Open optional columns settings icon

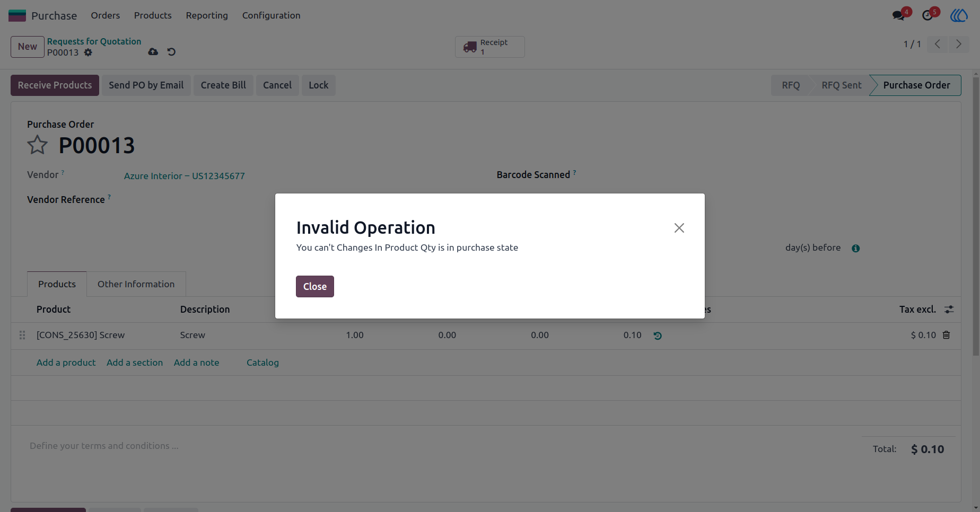click(949, 310)
